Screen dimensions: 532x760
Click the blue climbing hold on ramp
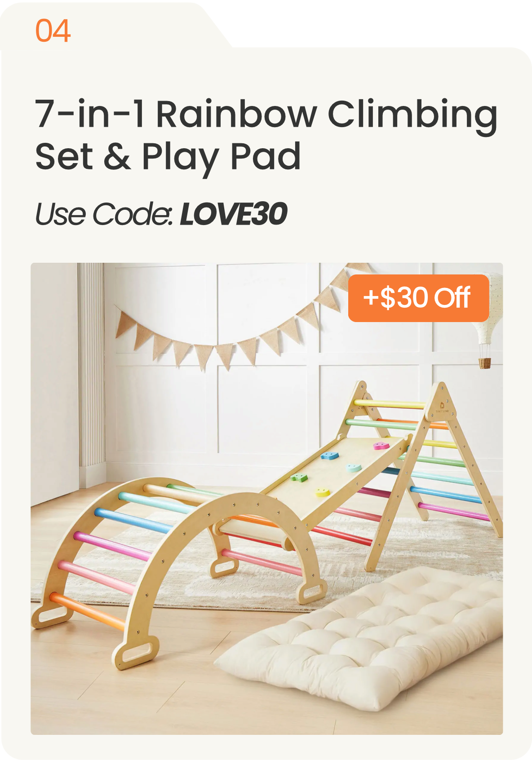329,455
